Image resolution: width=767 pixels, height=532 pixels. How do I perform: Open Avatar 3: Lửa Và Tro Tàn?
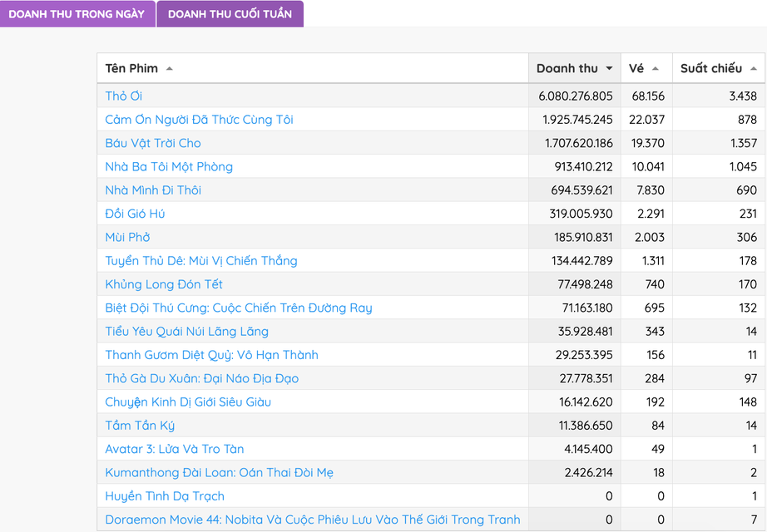coord(175,449)
